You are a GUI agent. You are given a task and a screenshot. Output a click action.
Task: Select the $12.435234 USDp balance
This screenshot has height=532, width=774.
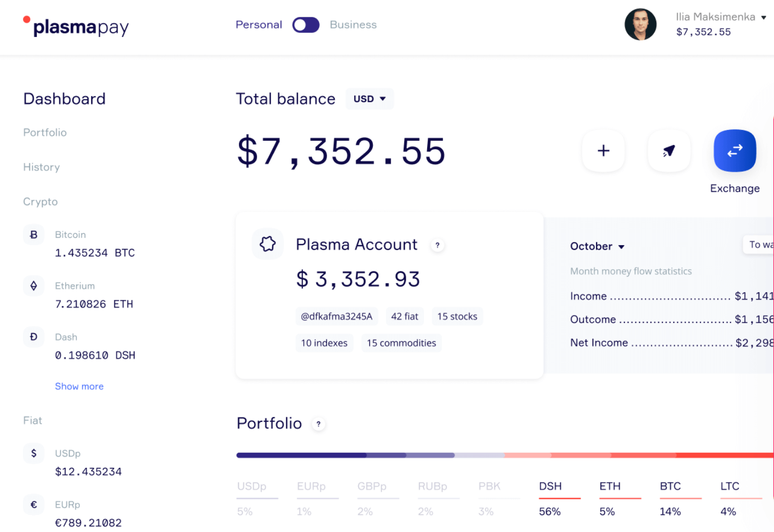click(x=88, y=471)
